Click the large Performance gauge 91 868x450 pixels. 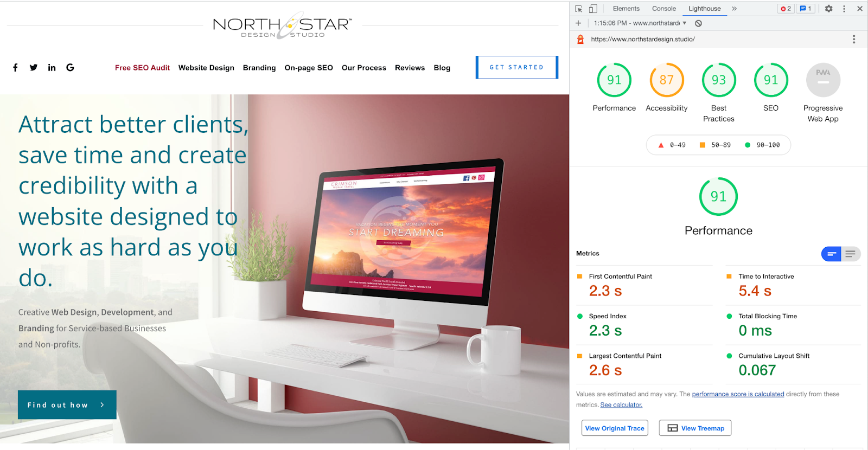[x=718, y=196]
